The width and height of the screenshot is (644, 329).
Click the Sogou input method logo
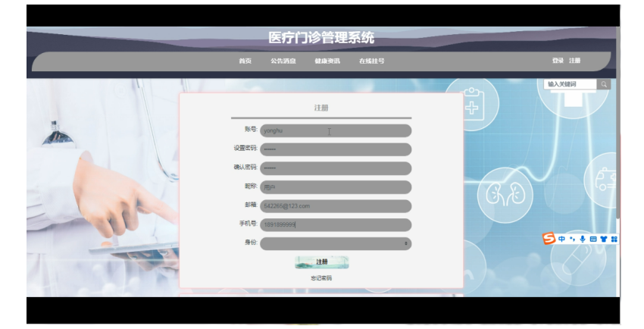tap(549, 238)
